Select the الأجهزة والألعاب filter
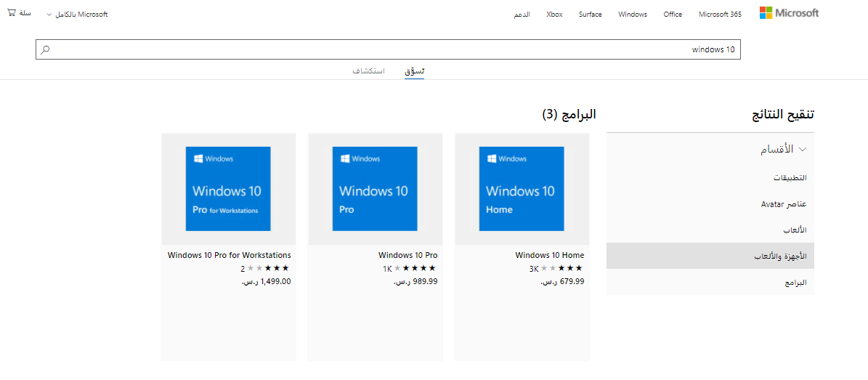The width and height of the screenshot is (868, 380). click(x=710, y=256)
